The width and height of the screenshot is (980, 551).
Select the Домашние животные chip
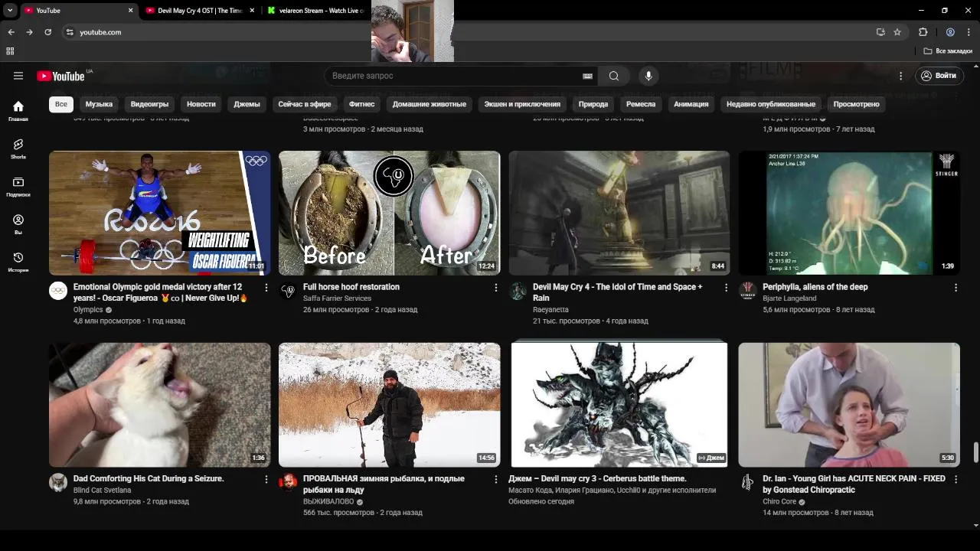(430, 104)
